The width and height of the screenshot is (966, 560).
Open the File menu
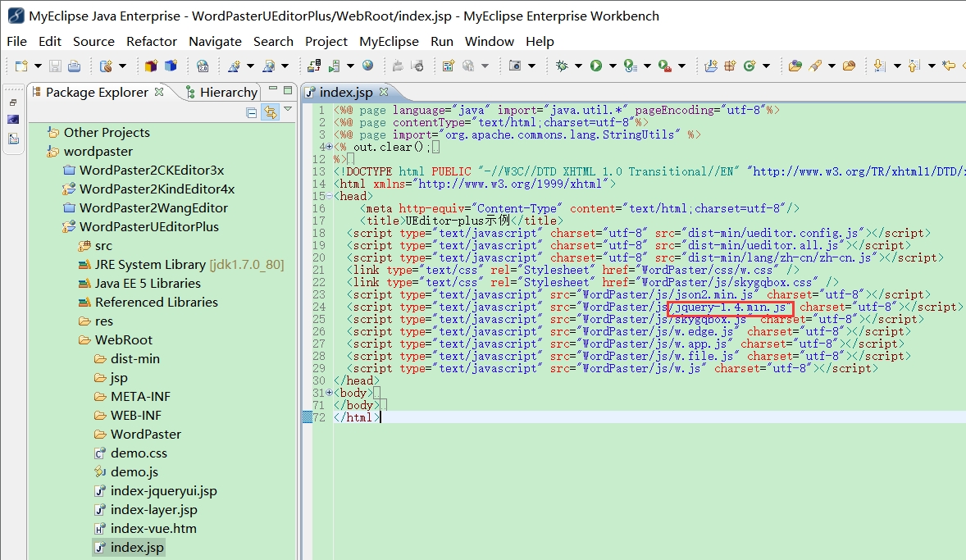tap(16, 41)
